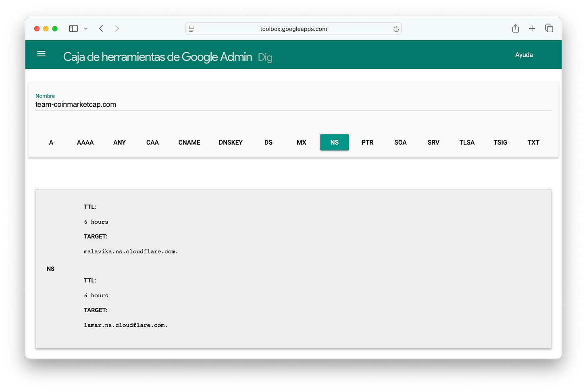Go forward to next page
The width and height of the screenshot is (587, 392).
[x=117, y=29]
